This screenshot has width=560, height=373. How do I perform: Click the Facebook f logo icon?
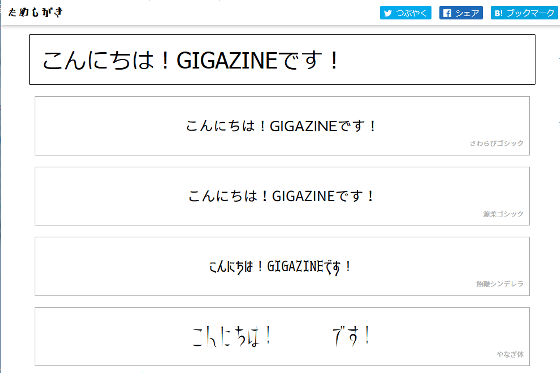447,13
